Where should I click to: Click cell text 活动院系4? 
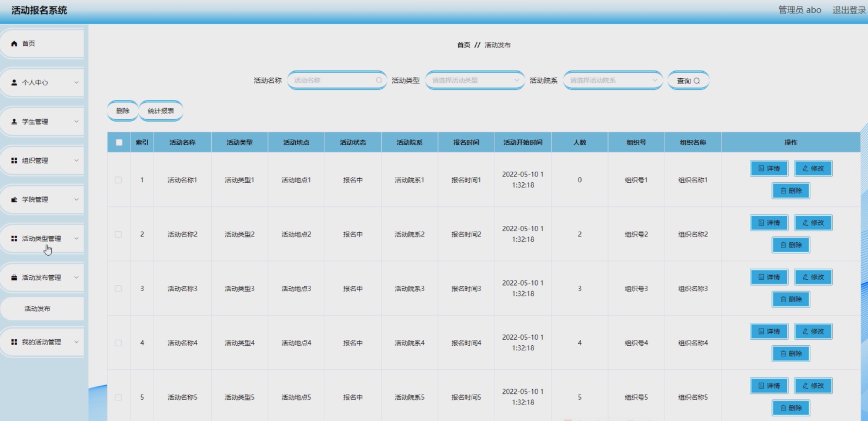(409, 343)
